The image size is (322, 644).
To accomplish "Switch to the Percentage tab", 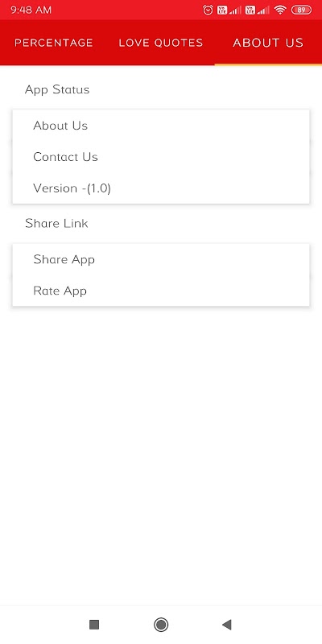I will tap(54, 43).
